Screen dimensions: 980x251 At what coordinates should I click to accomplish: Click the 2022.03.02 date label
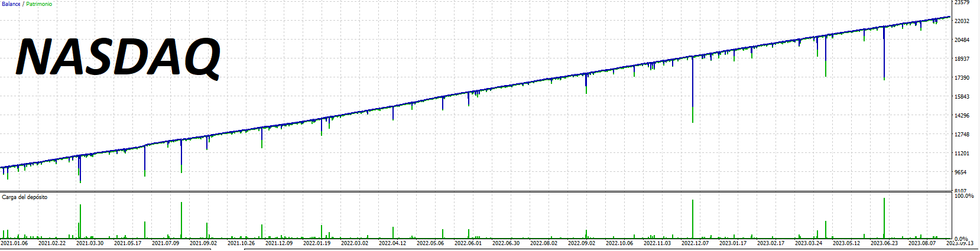tap(355, 243)
